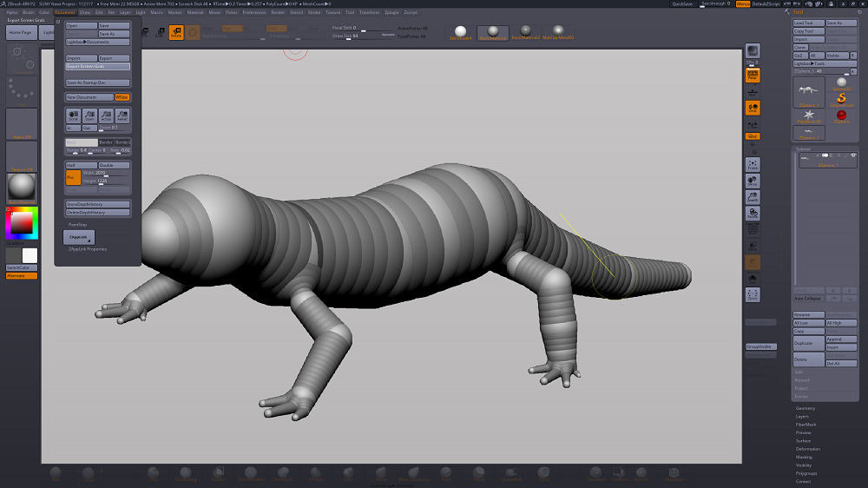Pick a color in the color picker square
This screenshot has height=488, width=868.
point(22,223)
